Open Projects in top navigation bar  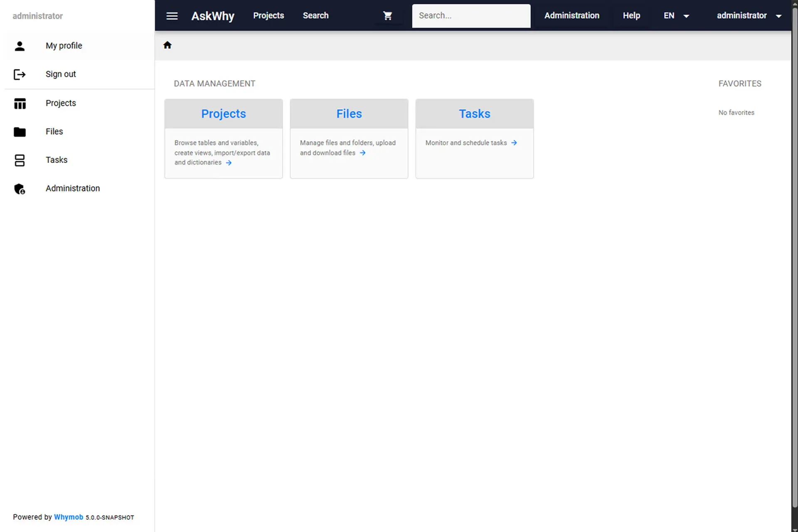[268, 16]
